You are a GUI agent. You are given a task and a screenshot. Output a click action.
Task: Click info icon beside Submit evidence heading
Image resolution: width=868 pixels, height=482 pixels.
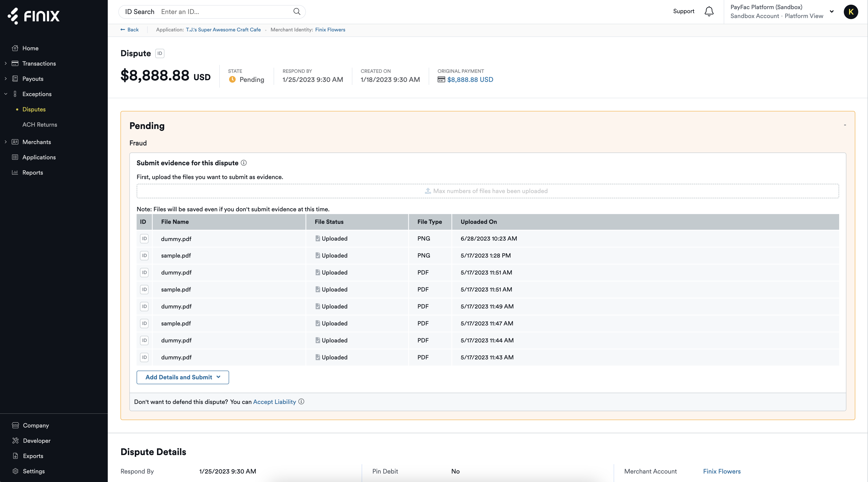pyautogui.click(x=244, y=163)
